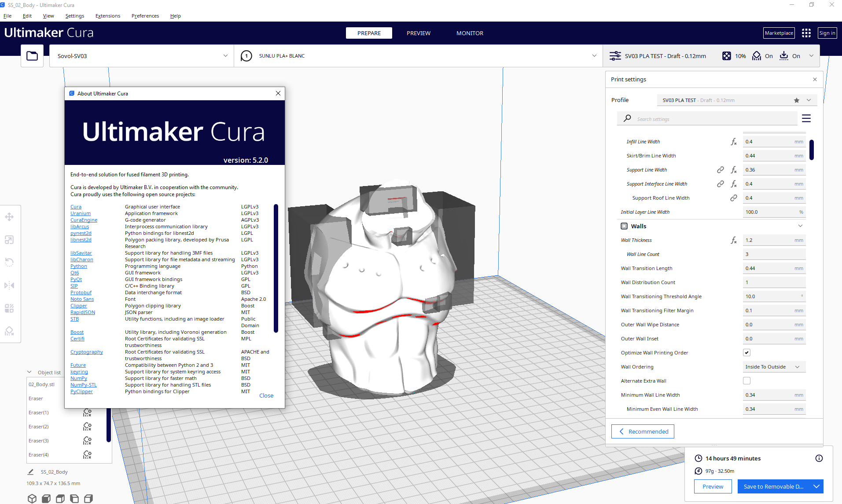The height and width of the screenshot is (504, 842).
Task: Open the SV03 PLA TEST profile dropdown
Action: 737,100
